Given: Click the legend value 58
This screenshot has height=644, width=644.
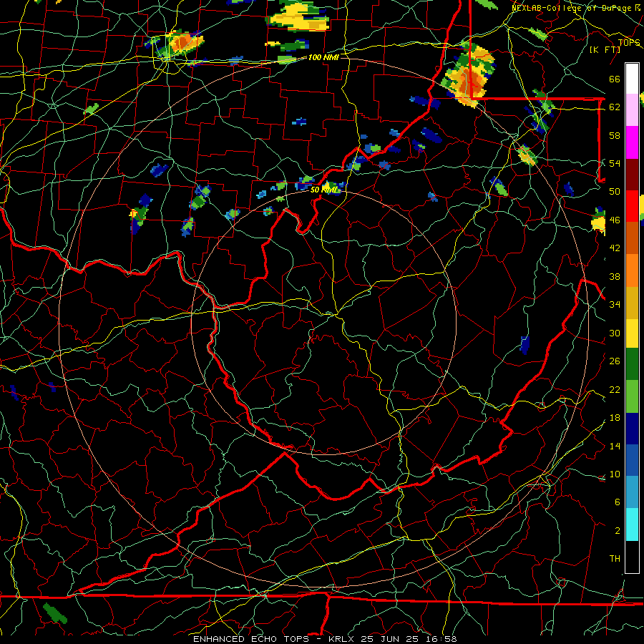Looking at the screenshot, I should 615,135.
